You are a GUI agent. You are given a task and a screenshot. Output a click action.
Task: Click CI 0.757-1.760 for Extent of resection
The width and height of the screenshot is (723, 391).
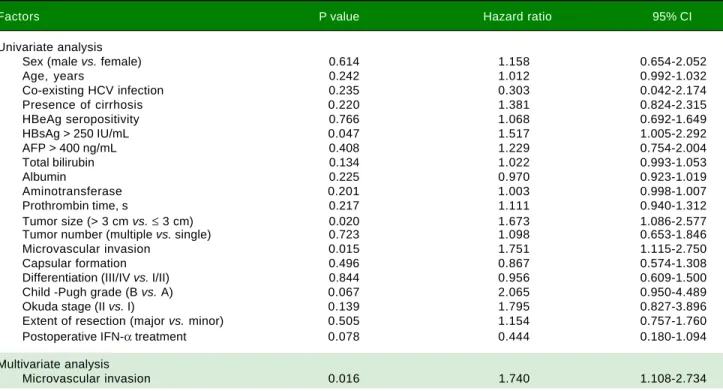pos(673,320)
